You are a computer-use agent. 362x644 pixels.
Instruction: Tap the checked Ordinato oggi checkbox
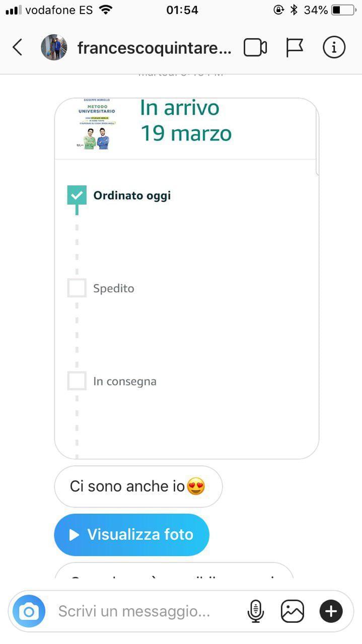click(77, 195)
